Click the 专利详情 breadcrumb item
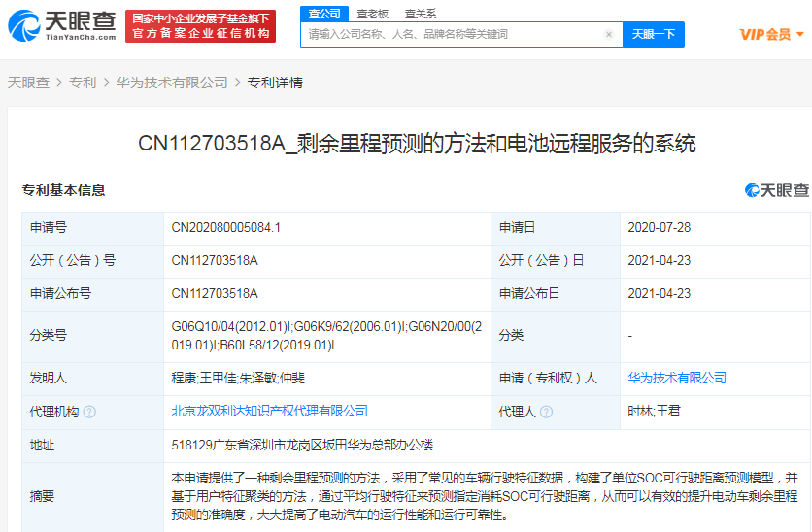Viewport: 812px width, 532px height. pos(275,83)
